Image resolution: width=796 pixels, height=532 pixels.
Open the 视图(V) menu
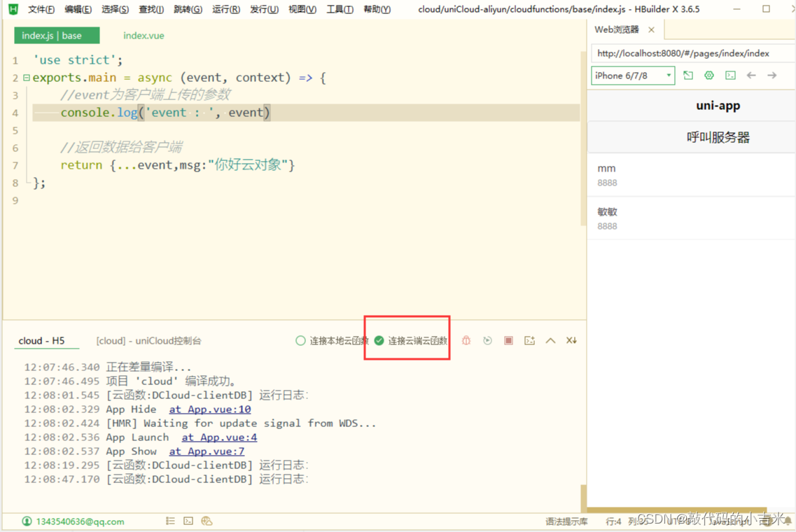[302, 9]
